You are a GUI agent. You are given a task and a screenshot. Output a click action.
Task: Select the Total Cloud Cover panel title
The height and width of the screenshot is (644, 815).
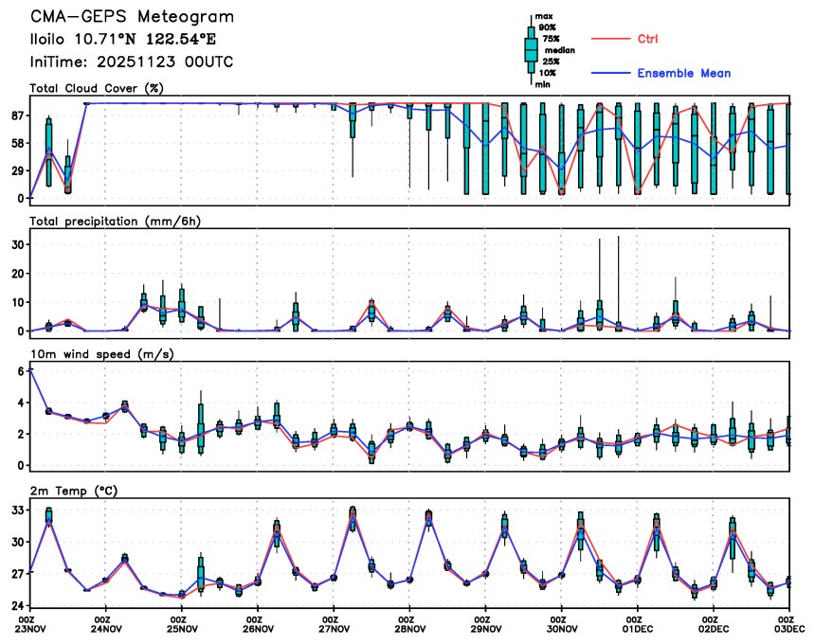(x=98, y=89)
